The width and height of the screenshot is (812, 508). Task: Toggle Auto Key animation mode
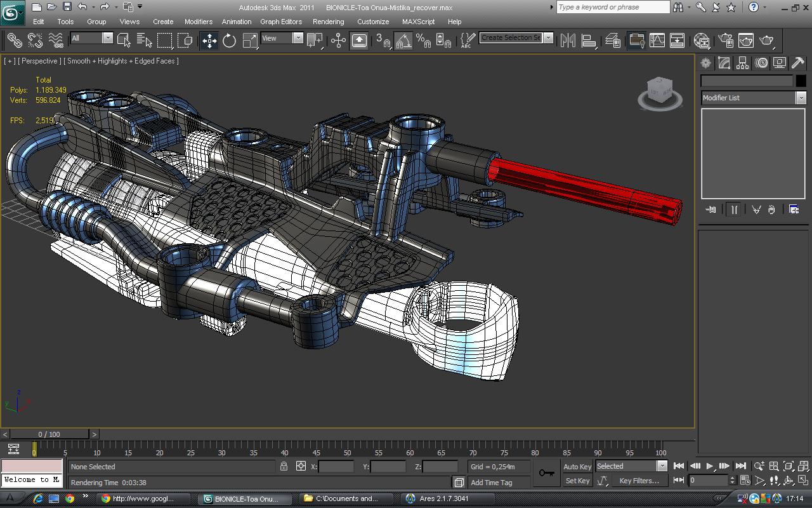(577, 467)
